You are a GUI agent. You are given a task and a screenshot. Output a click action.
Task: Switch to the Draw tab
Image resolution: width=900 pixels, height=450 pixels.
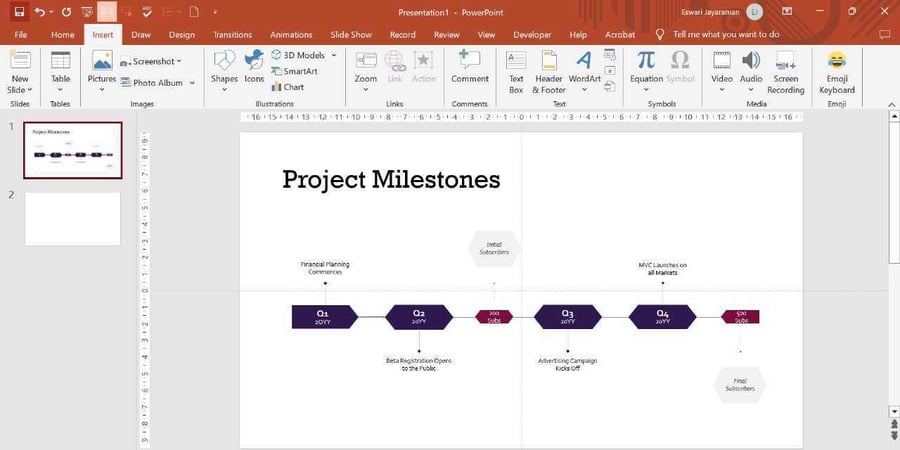click(141, 34)
